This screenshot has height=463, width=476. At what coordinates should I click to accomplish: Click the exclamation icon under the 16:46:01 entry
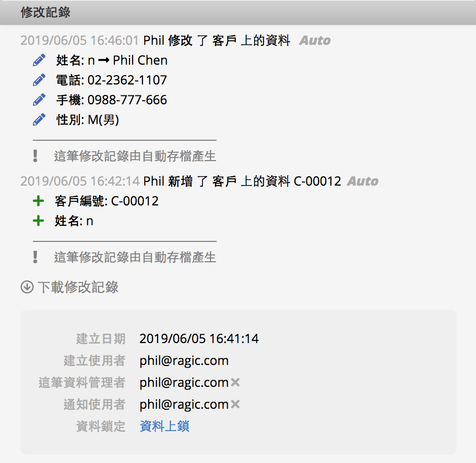coord(35,155)
